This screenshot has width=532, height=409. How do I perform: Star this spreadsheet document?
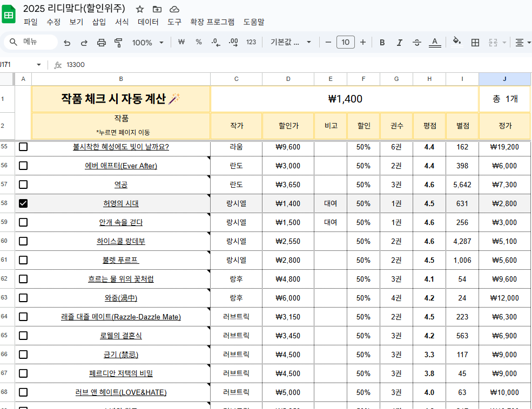(x=140, y=9)
